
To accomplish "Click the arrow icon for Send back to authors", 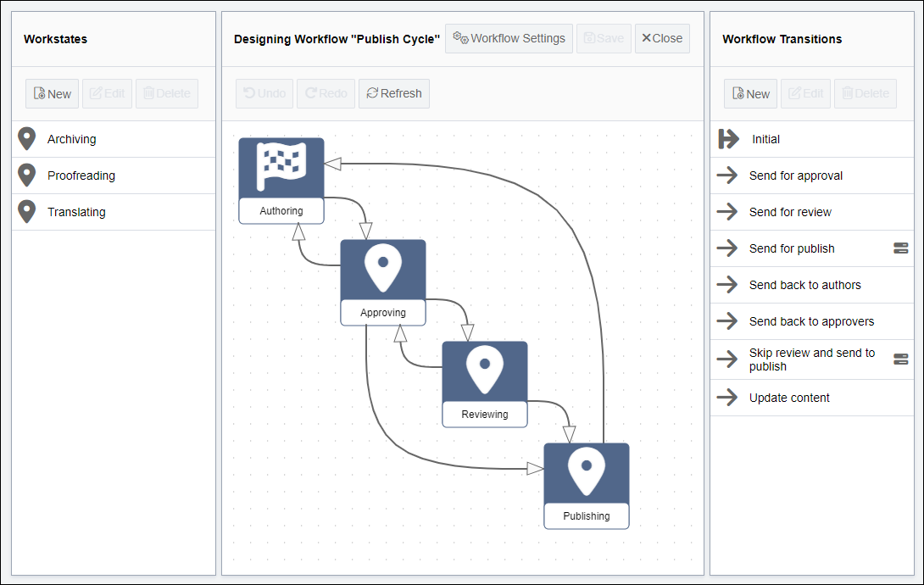I will [x=727, y=285].
